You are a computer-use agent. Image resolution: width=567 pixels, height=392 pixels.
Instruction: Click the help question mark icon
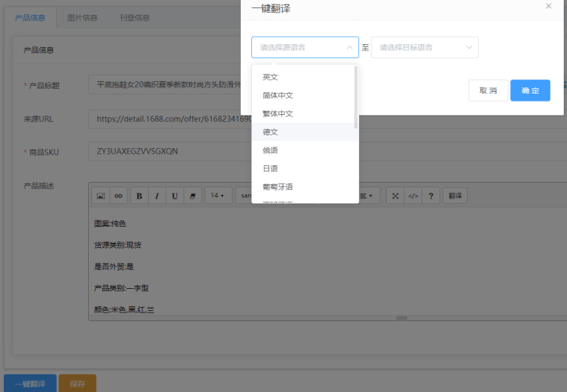(430, 196)
